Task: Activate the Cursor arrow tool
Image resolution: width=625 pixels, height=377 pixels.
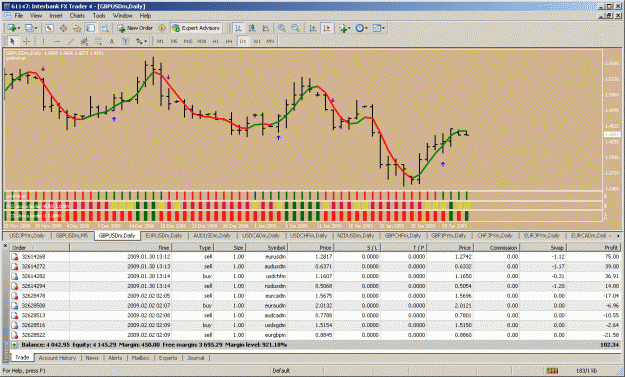Action: 12,41
